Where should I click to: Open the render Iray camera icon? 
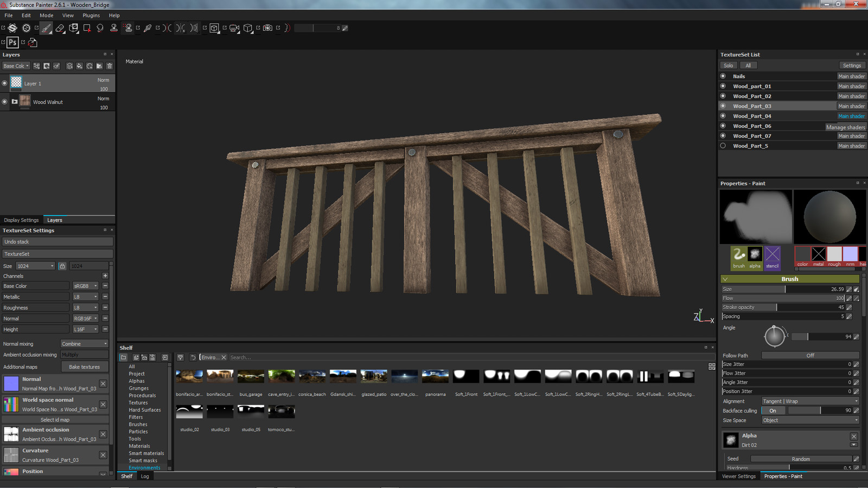tap(267, 28)
